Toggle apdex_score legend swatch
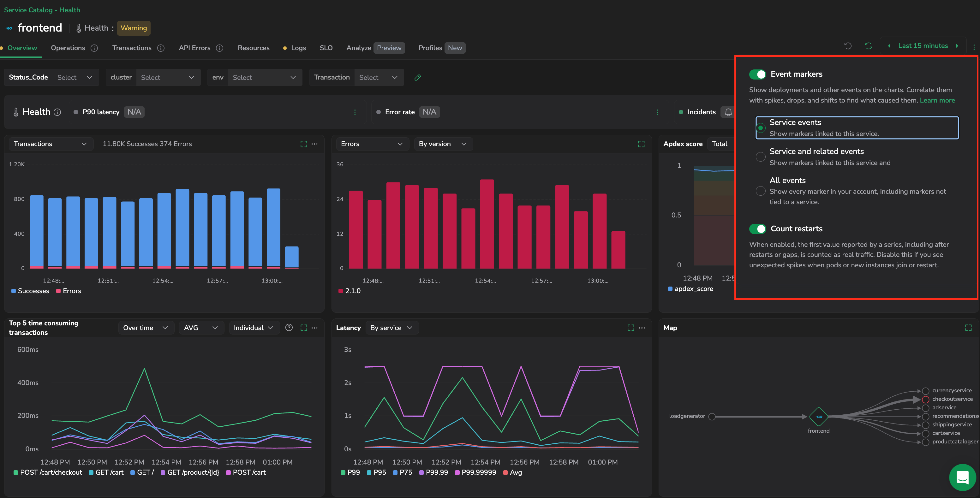This screenshot has height=498, width=980. [x=670, y=289]
